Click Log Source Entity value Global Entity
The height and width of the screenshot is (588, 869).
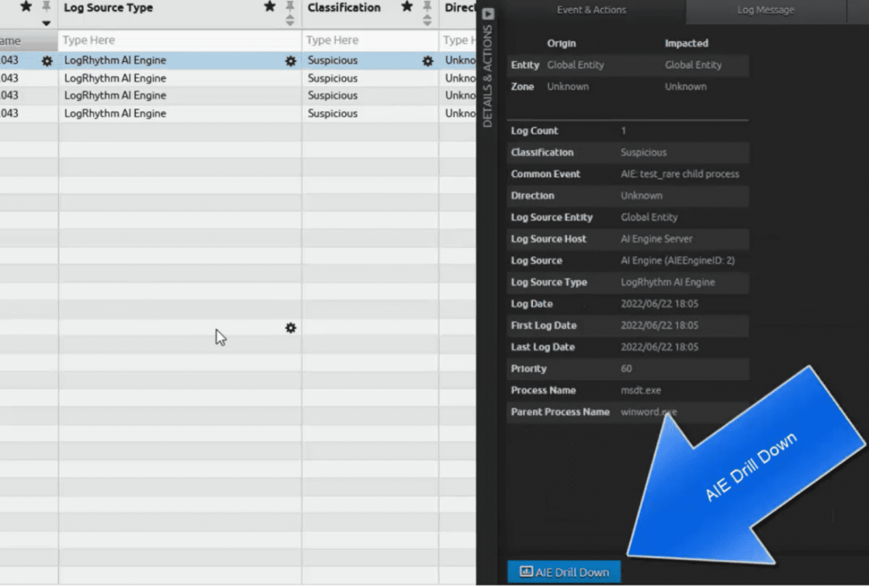(649, 217)
